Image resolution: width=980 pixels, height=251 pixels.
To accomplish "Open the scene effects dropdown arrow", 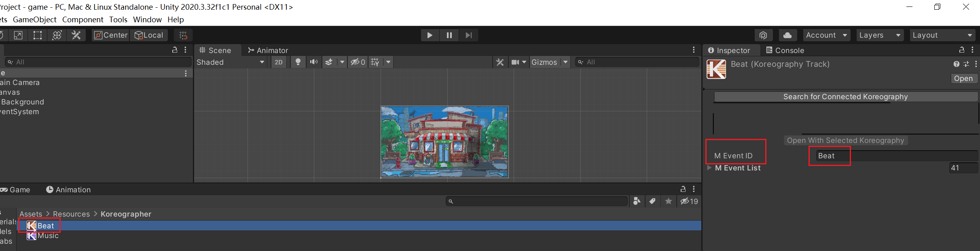I will [342, 62].
